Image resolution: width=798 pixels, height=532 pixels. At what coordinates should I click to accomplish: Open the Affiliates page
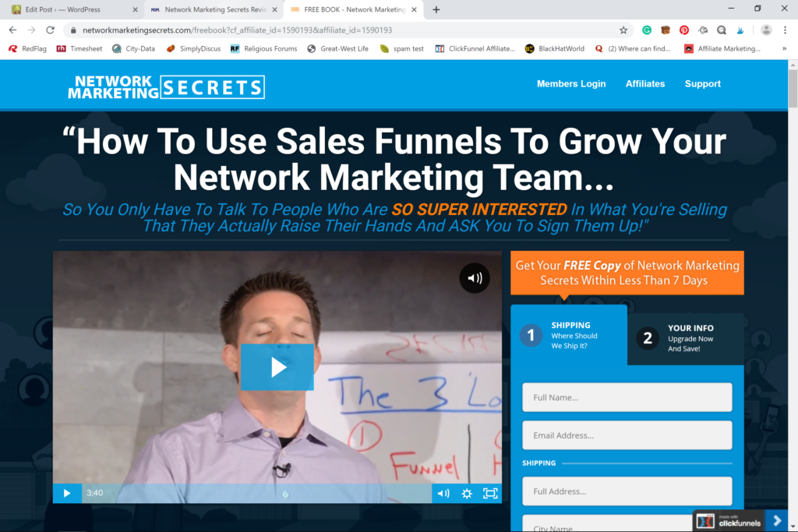click(644, 84)
